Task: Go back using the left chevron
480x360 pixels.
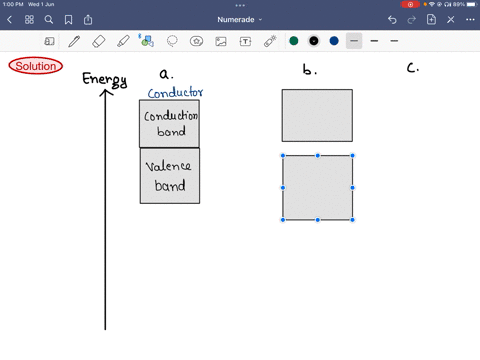Action: [x=9, y=20]
